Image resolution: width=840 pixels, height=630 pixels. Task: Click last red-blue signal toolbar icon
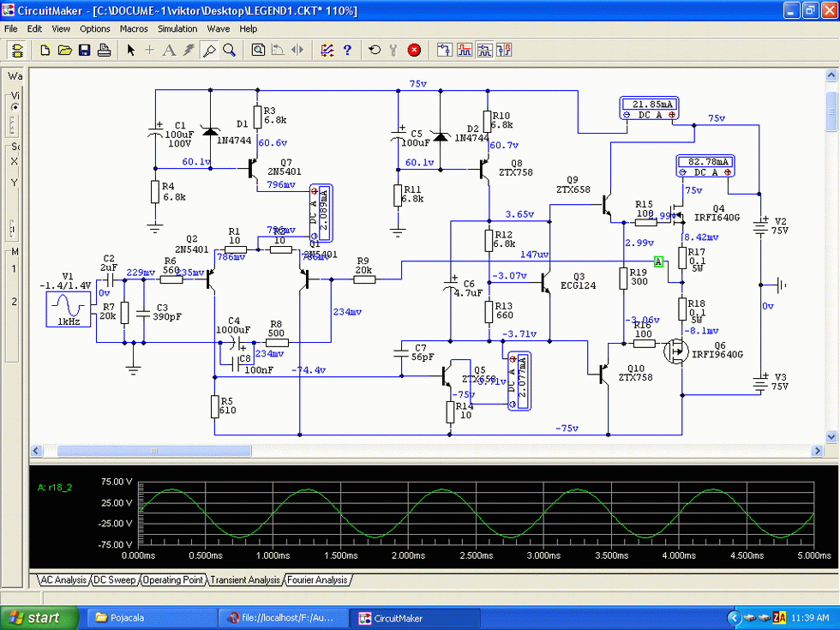(x=504, y=51)
